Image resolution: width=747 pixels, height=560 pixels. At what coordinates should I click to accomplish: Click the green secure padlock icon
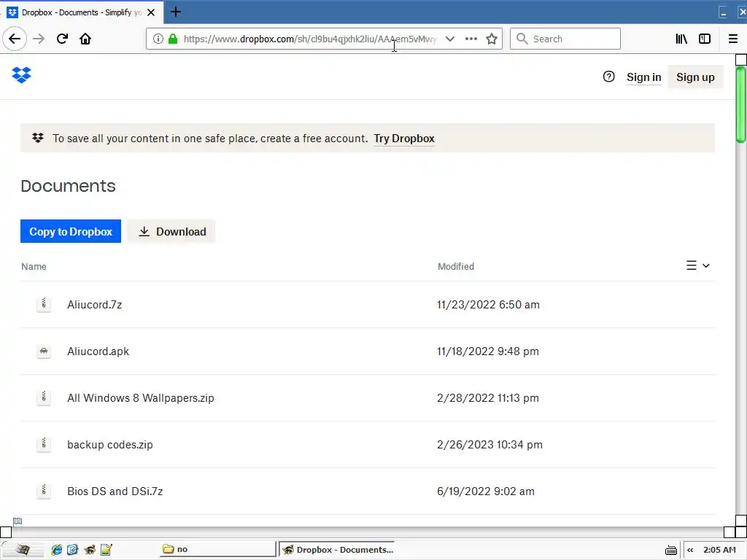point(173,39)
